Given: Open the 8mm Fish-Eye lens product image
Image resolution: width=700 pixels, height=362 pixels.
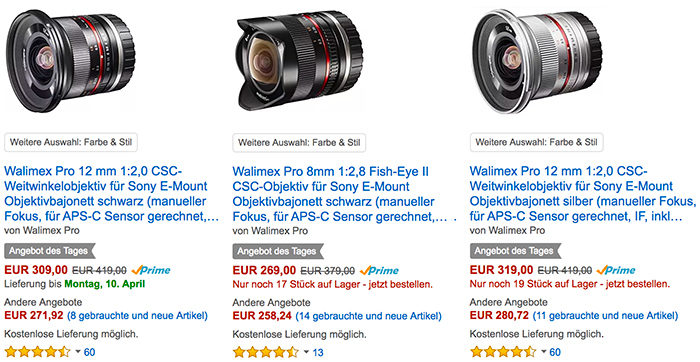Looking at the screenshot, I should (300, 60).
